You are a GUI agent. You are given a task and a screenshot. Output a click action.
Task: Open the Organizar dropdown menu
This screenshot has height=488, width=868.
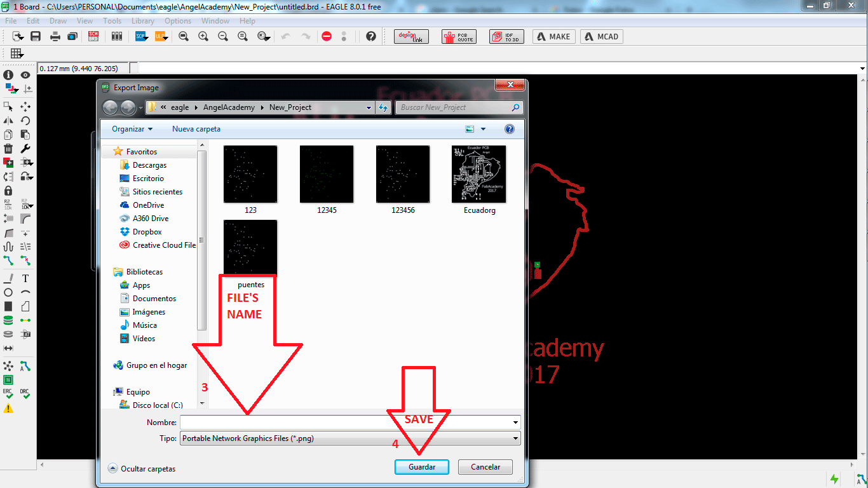[x=132, y=129]
